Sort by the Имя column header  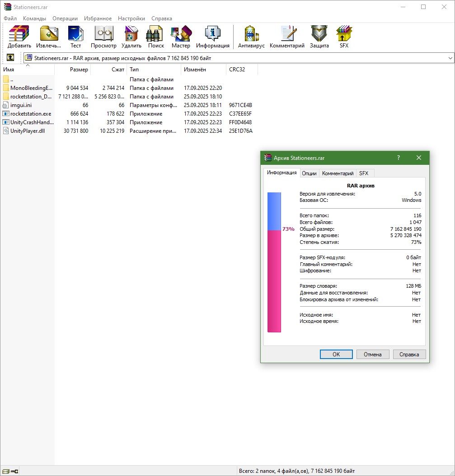[x=28, y=70]
